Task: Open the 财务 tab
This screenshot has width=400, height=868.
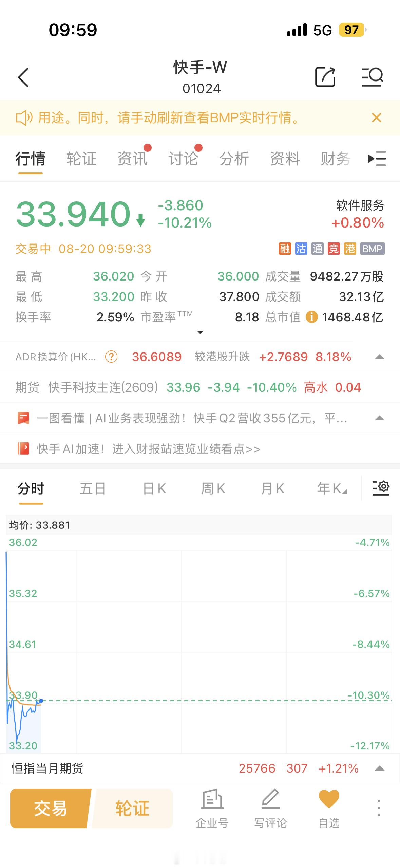Action: (x=336, y=159)
